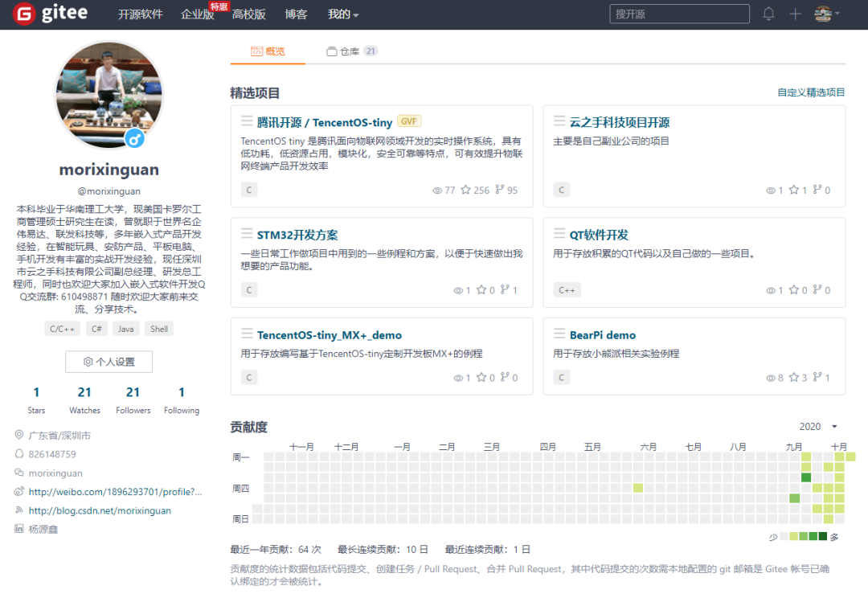Click the C language tag on TencentOS-tiny card
Image resolution: width=868 pixels, height=598 pixels.
point(249,190)
